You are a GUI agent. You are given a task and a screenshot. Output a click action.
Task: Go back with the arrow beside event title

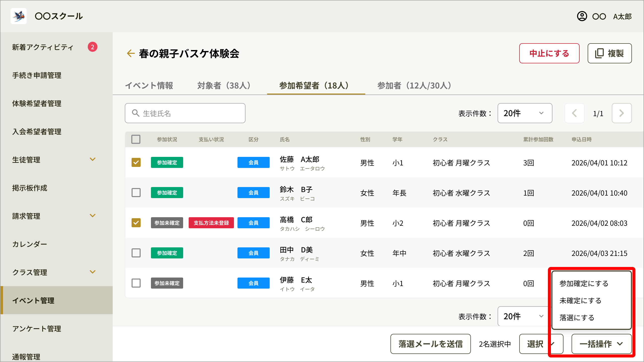click(131, 53)
